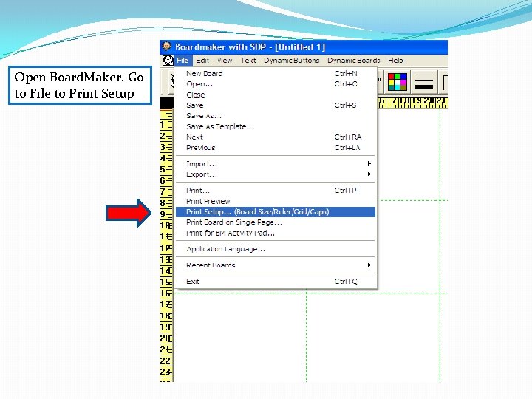Choose Print for BM Activity Pad...

275,233
